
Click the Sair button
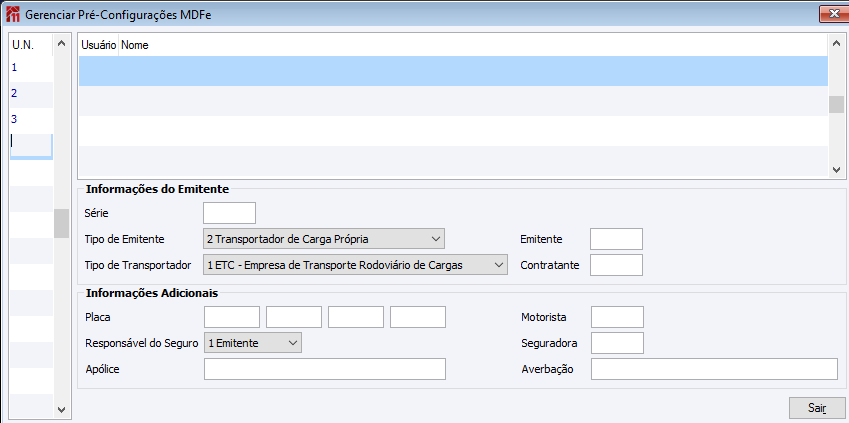click(816, 408)
